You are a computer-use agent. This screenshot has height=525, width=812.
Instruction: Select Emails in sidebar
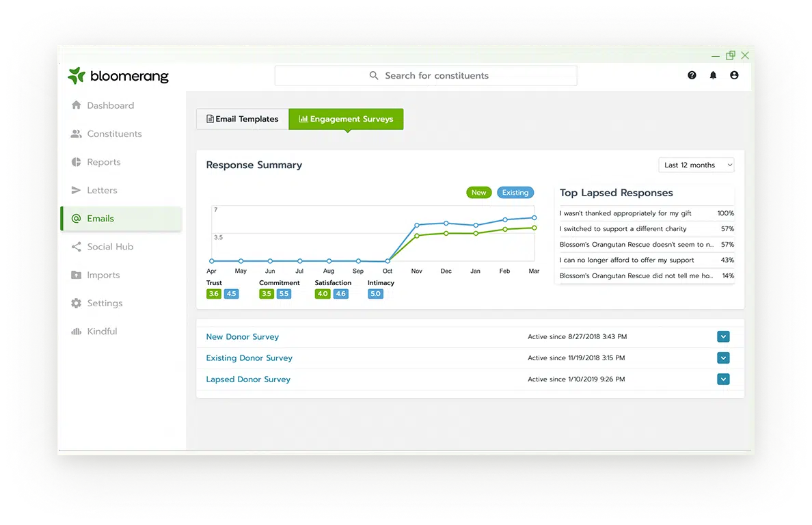pyautogui.click(x=122, y=219)
